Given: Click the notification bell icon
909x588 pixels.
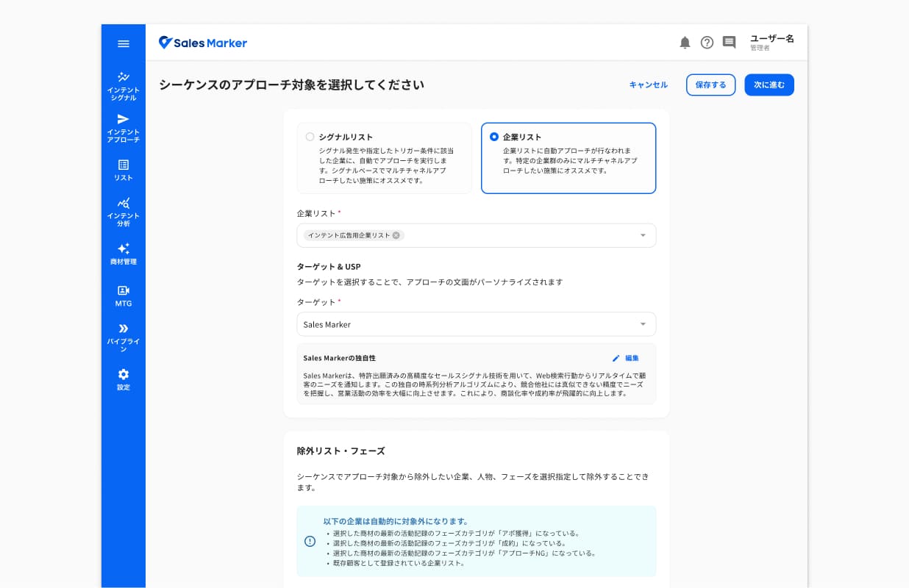Looking at the screenshot, I should tap(685, 43).
